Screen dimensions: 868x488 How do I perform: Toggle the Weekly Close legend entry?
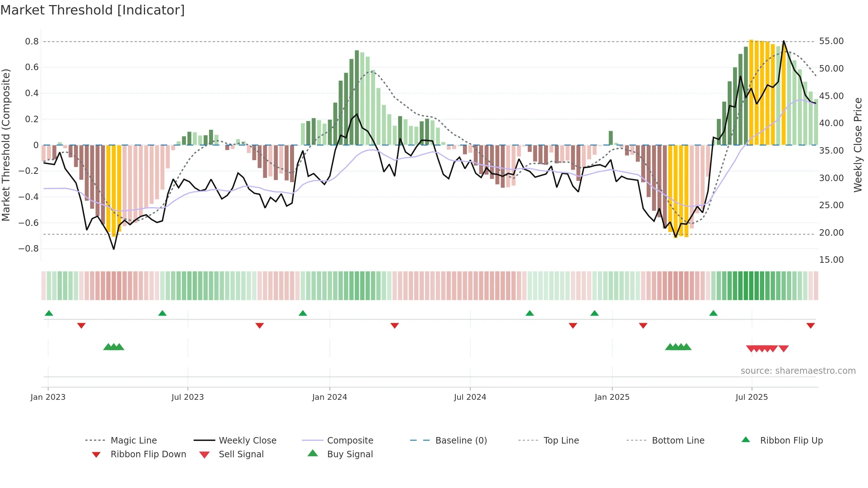coord(235,440)
